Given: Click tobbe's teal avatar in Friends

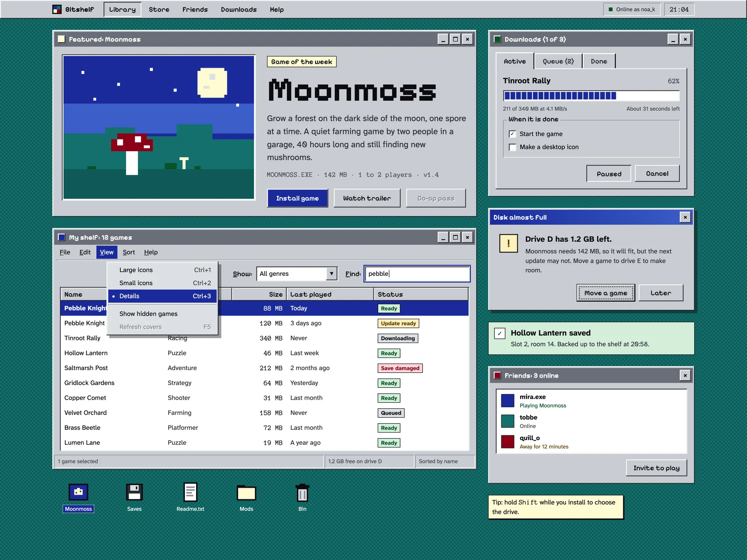Looking at the screenshot, I should [x=507, y=421].
